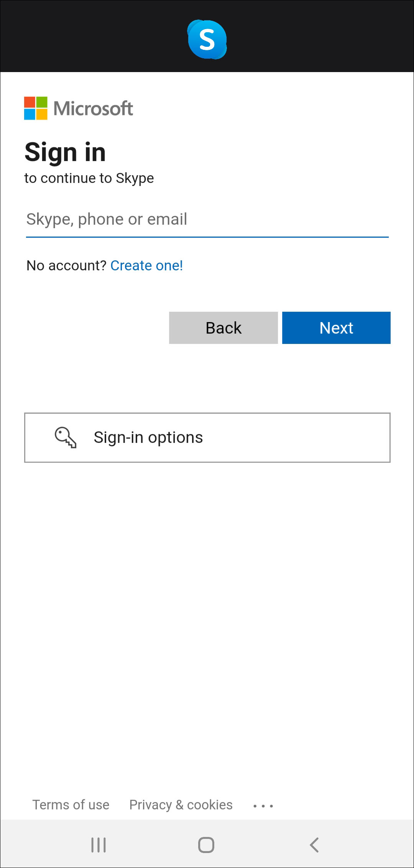Click the blue underline of the email field
The image size is (414, 868).
coord(207,237)
